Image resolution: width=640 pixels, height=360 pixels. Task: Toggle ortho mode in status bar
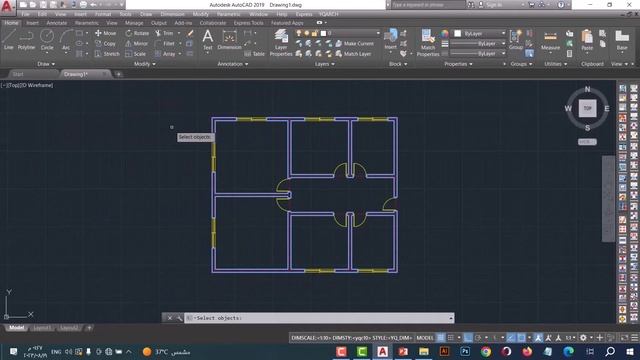pyautogui.click(x=468, y=338)
